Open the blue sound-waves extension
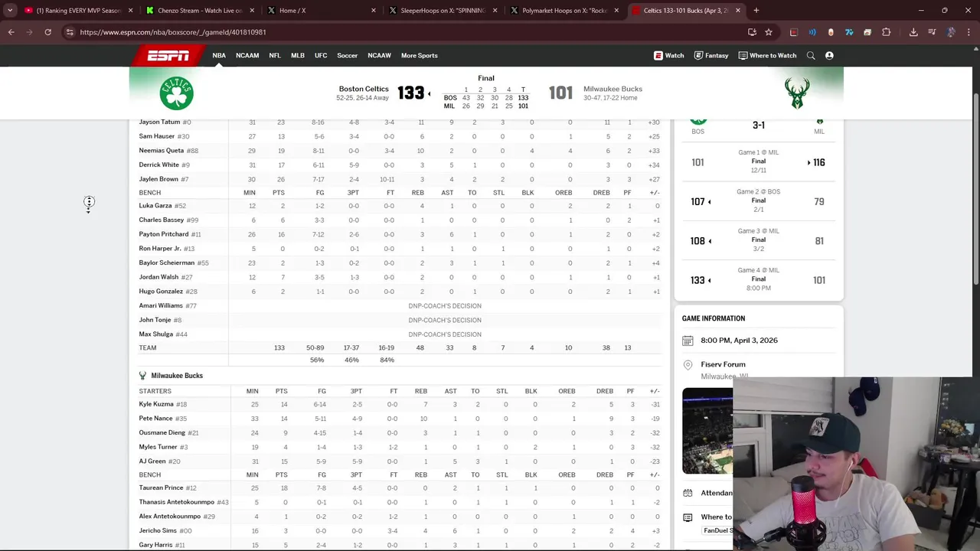980x551 pixels. click(812, 32)
